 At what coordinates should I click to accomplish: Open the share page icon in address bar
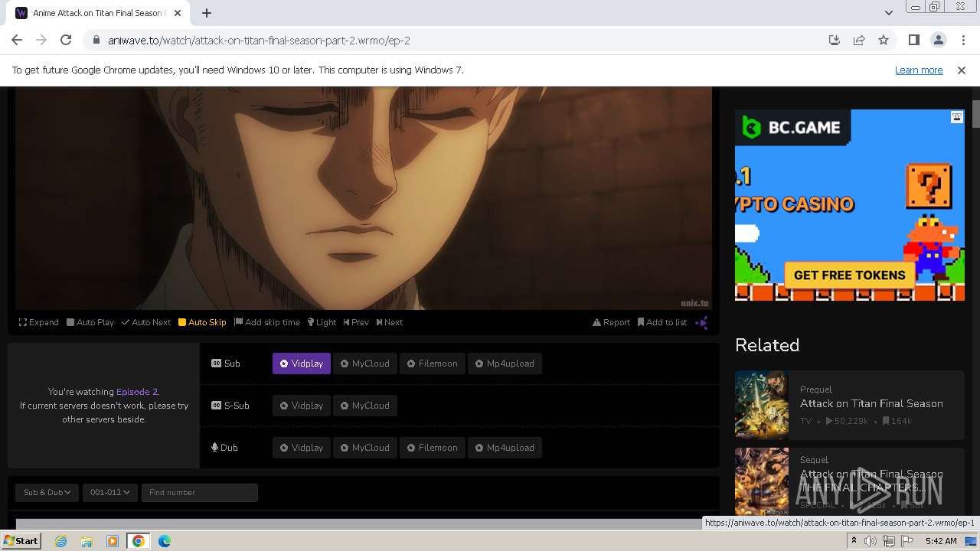pyautogui.click(x=859, y=40)
